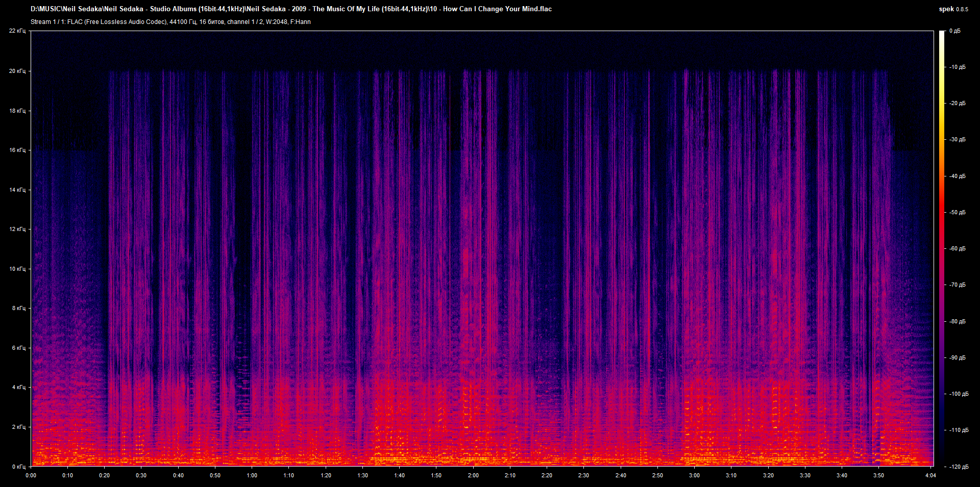
Task: Click the '-90 дБ' level label
Action: coord(958,358)
